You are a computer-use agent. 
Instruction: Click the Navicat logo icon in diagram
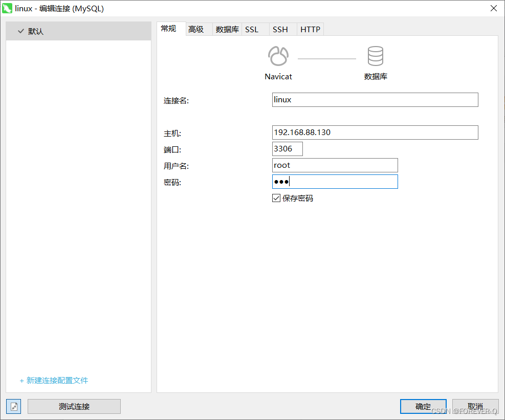(x=278, y=56)
